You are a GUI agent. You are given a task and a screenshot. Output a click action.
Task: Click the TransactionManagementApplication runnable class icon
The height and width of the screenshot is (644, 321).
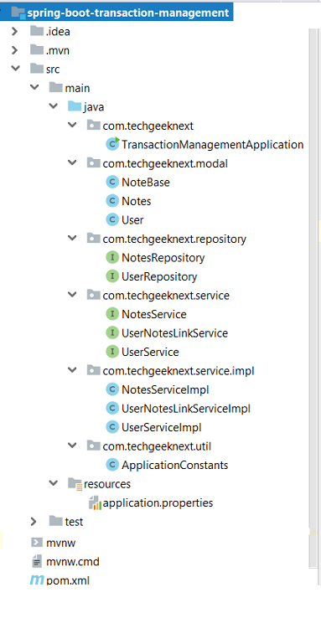(x=112, y=144)
